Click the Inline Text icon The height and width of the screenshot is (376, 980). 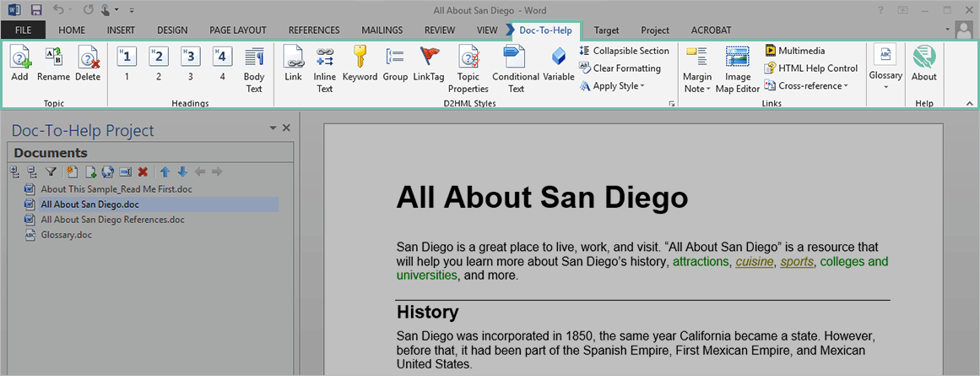[324, 57]
